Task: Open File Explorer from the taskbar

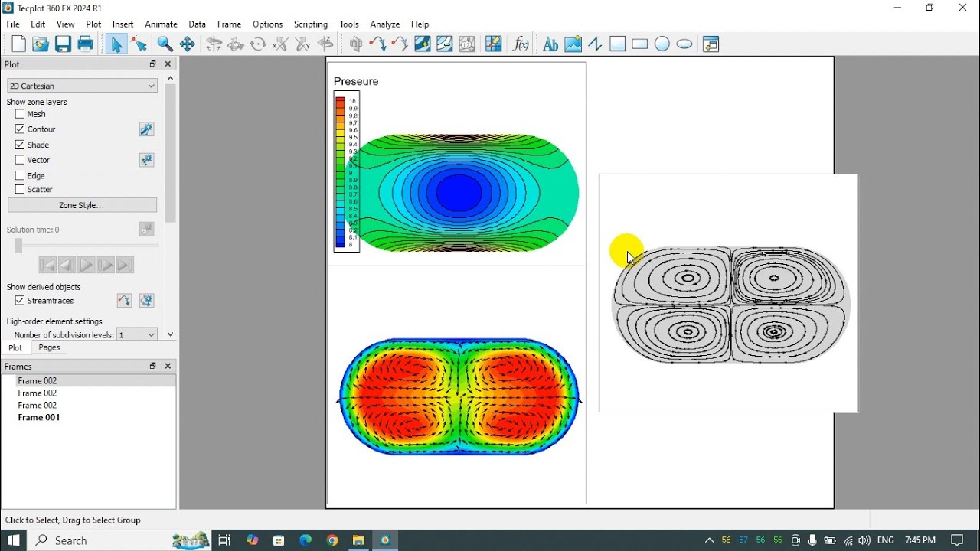Action: 358,540
